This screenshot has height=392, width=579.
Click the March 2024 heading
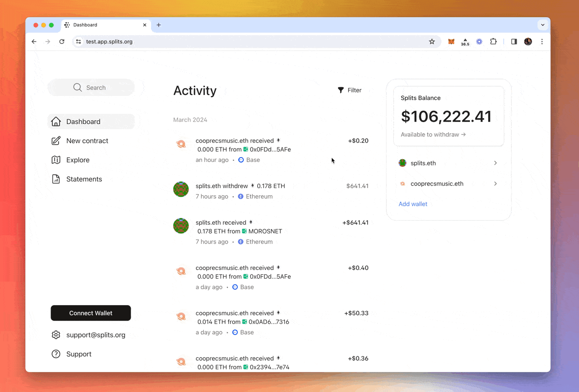[x=190, y=120]
